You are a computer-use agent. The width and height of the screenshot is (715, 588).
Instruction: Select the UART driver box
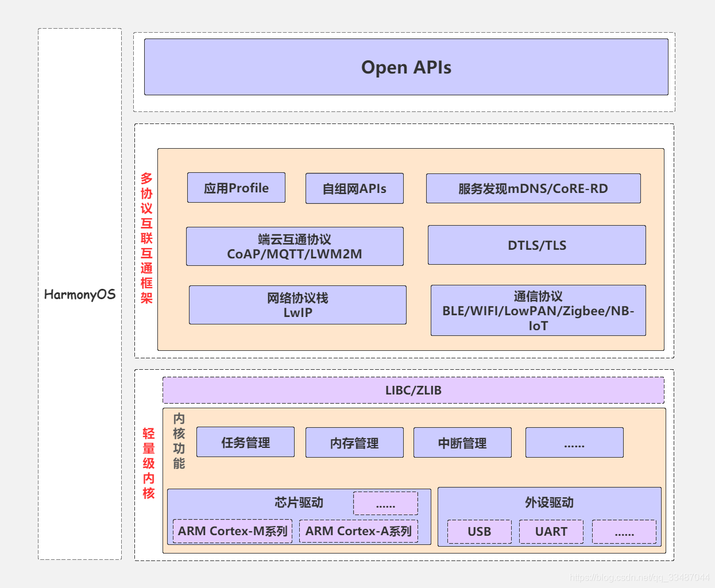pos(551,532)
